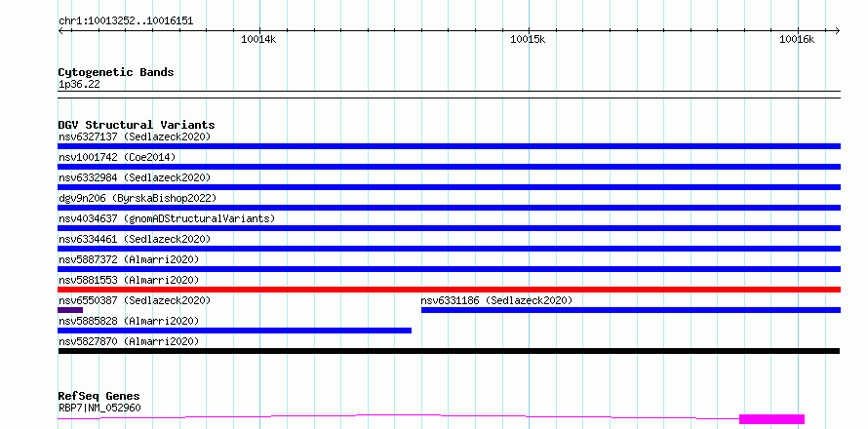Click the RBP7|NM_052960 gene label

click(99, 408)
